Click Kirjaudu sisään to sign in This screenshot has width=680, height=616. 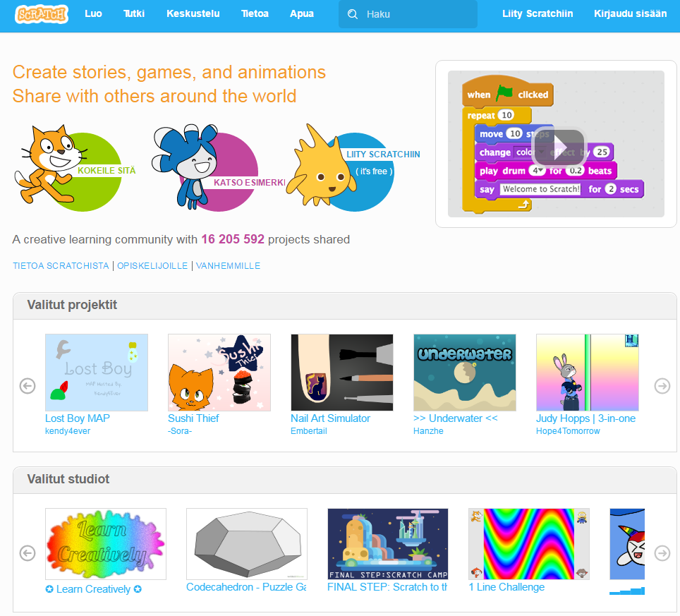click(630, 14)
